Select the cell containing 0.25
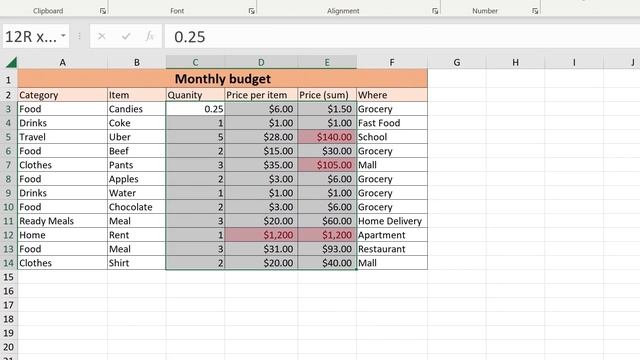Image resolution: width=640 pixels, height=360 pixels. click(195, 109)
